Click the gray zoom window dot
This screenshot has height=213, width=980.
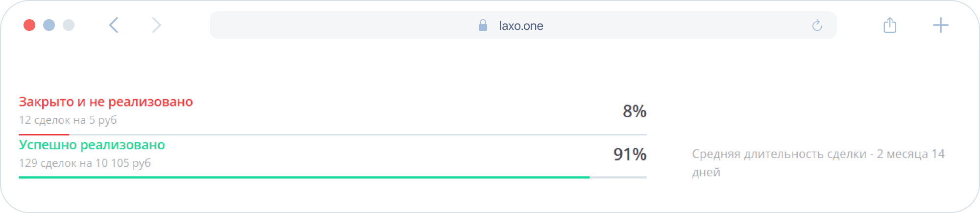coord(69,25)
